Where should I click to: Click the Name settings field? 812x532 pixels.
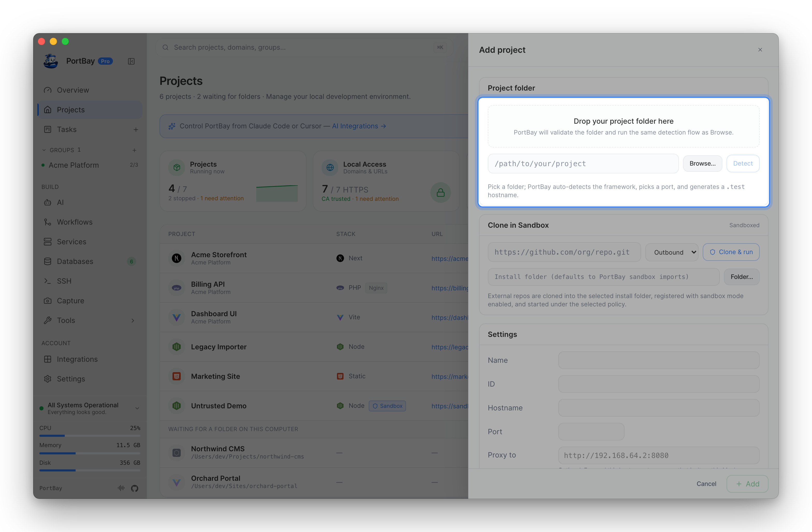tap(658, 360)
